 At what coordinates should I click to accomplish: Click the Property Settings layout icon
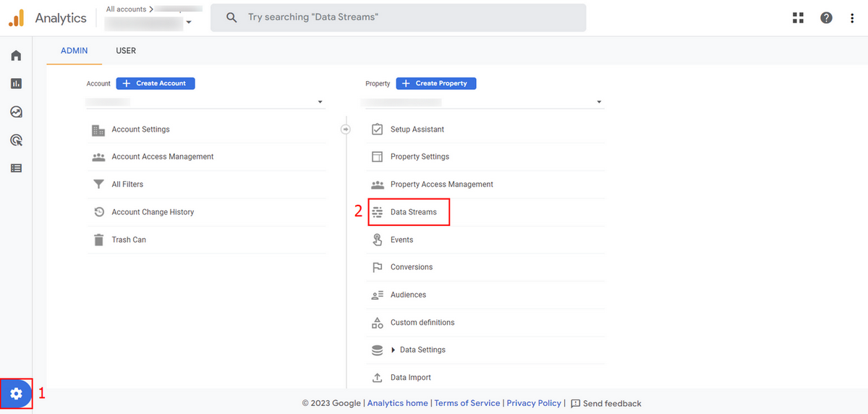click(377, 157)
